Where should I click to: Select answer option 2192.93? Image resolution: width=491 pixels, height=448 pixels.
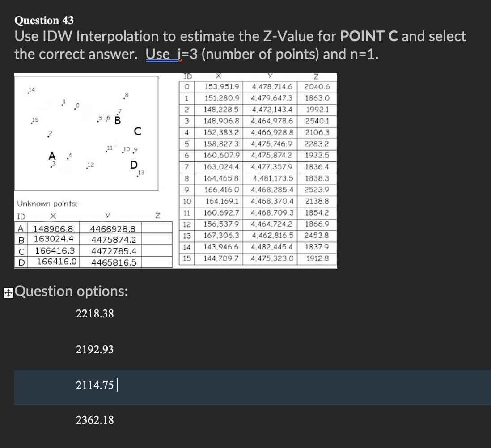point(94,350)
